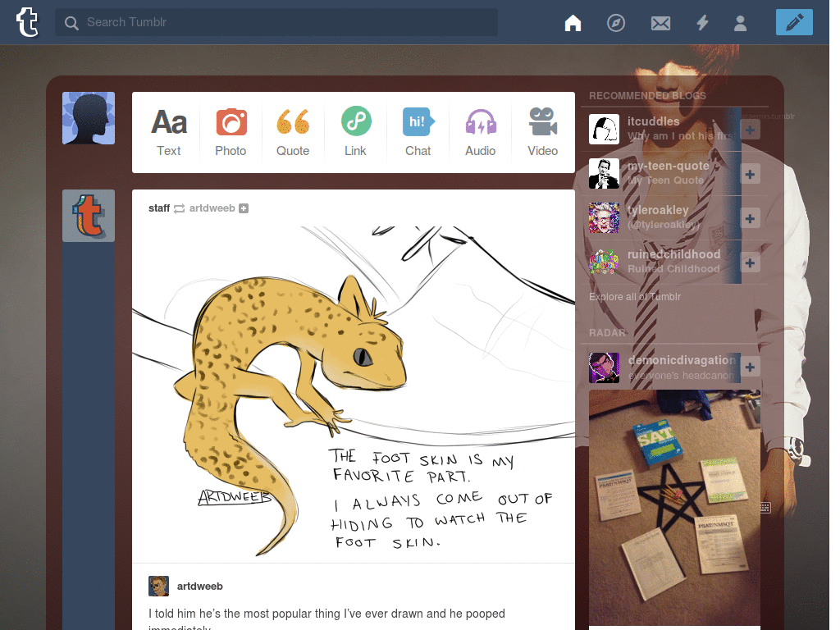Create a new Chat post
The height and width of the screenshot is (630, 840).
[418, 132]
